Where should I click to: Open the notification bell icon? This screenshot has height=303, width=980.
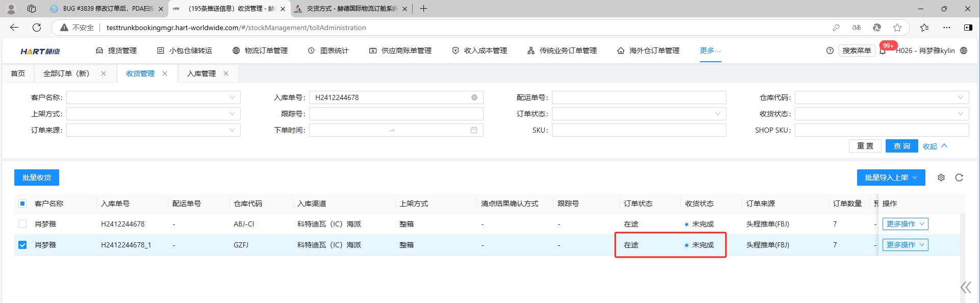click(x=883, y=51)
